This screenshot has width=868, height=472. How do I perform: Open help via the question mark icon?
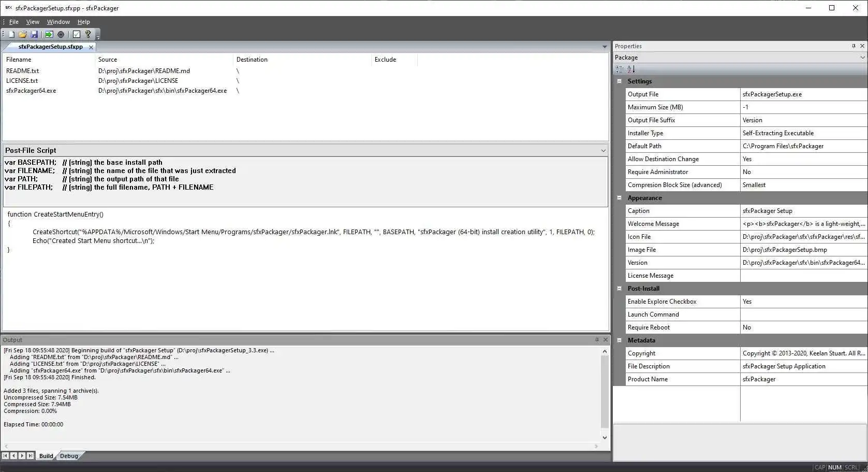pos(88,34)
